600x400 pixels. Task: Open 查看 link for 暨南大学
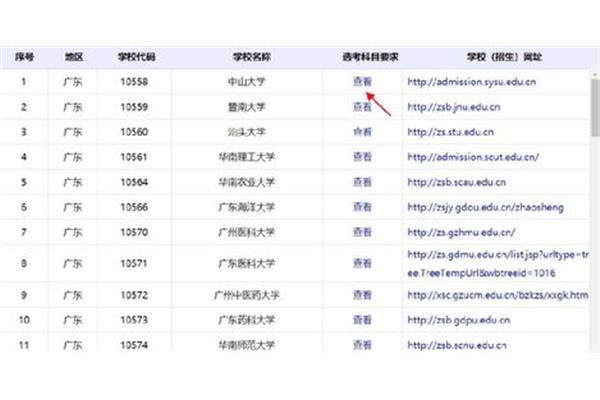[x=362, y=106]
